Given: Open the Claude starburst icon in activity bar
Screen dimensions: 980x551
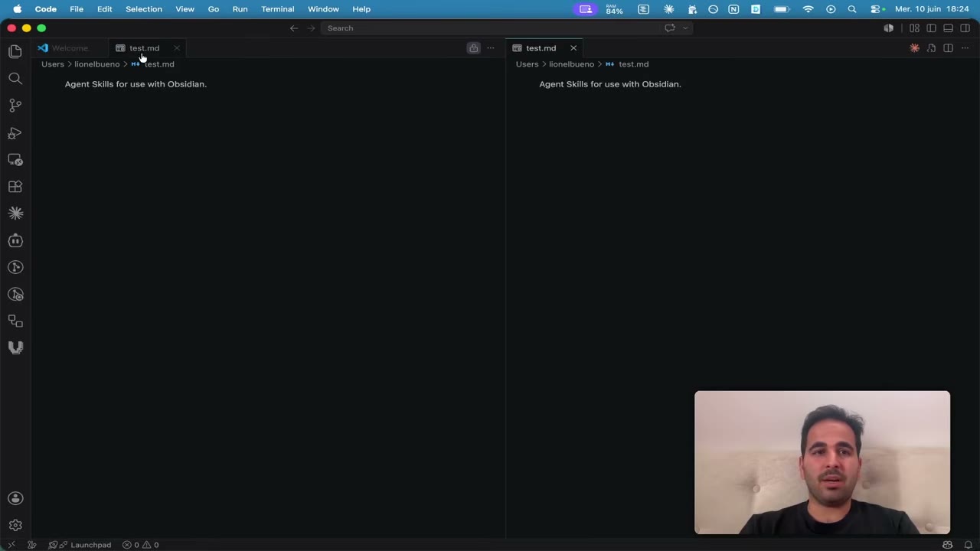Looking at the screenshot, I should 15,214.
